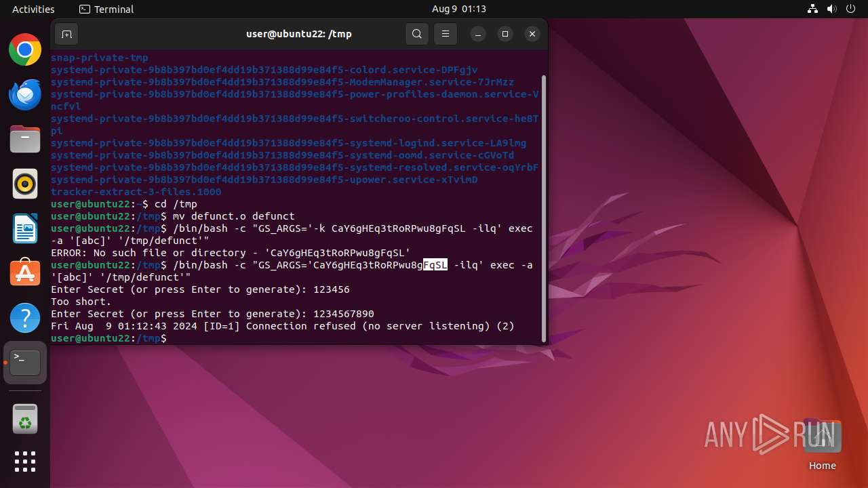Click the secret entry line ending 123456

pyautogui.click(x=200, y=289)
